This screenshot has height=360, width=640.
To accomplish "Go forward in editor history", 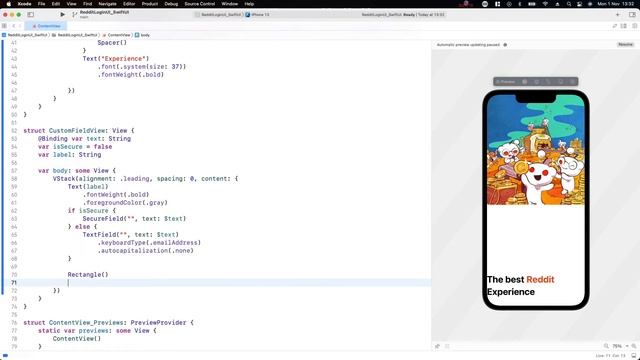I will click(x=20, y=26).
